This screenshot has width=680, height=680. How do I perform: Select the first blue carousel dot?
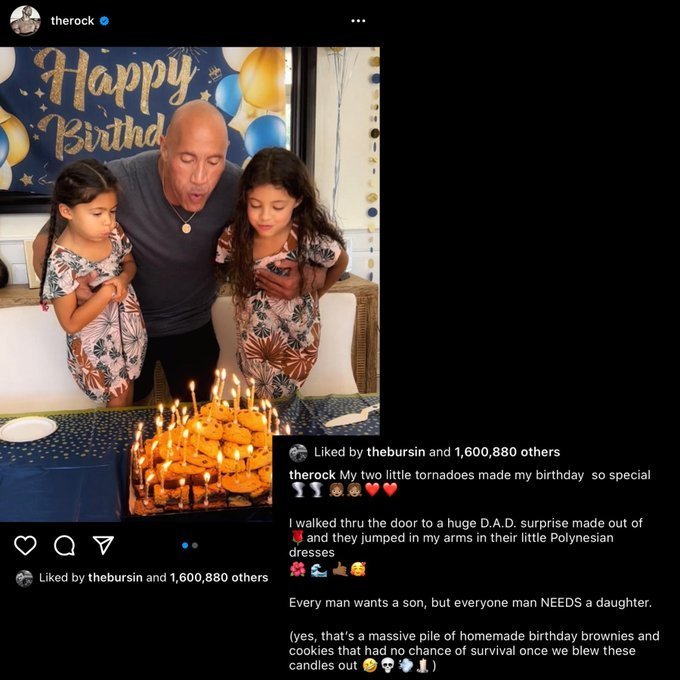point(185,546)
